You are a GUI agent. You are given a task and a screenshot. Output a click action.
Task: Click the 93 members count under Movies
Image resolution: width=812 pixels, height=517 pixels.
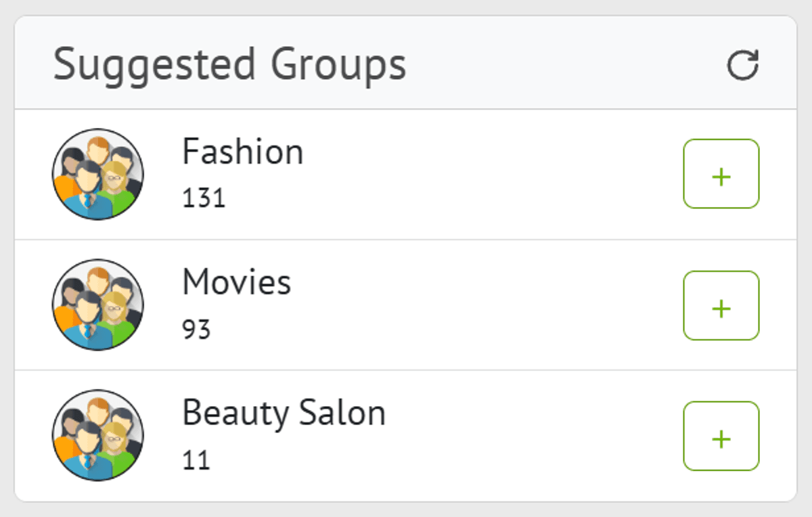196,330
